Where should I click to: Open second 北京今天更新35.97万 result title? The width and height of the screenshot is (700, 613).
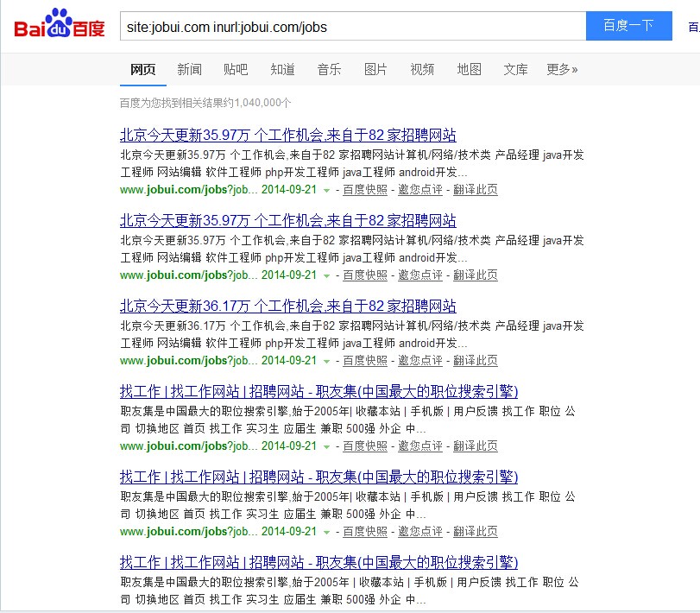[x=288, y=220]
